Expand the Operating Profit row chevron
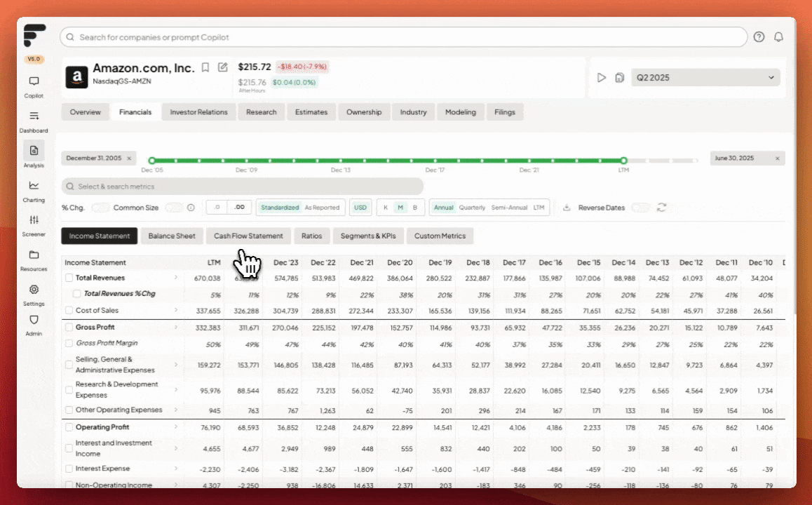The image size is (812, 505). pyautogui.click(x=176, y=427)
